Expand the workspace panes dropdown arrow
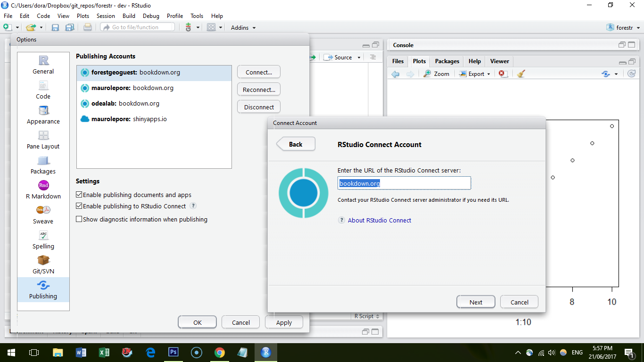Screen dimensions: 644x362 point(221,28)
